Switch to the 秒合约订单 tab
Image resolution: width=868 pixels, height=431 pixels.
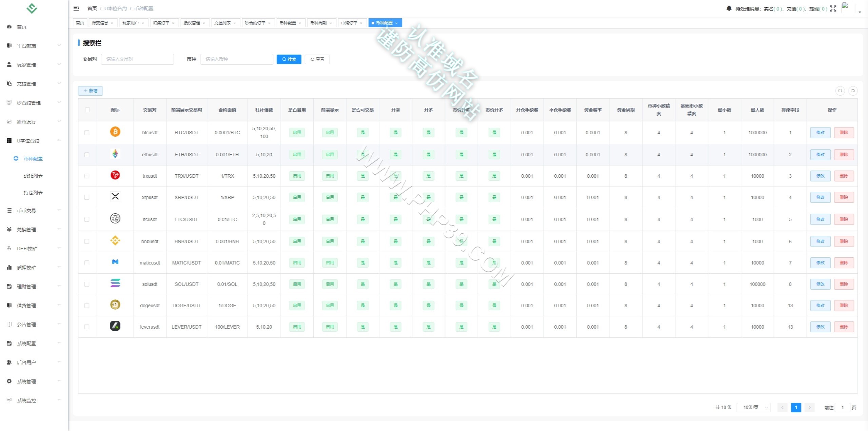point(258,23)
